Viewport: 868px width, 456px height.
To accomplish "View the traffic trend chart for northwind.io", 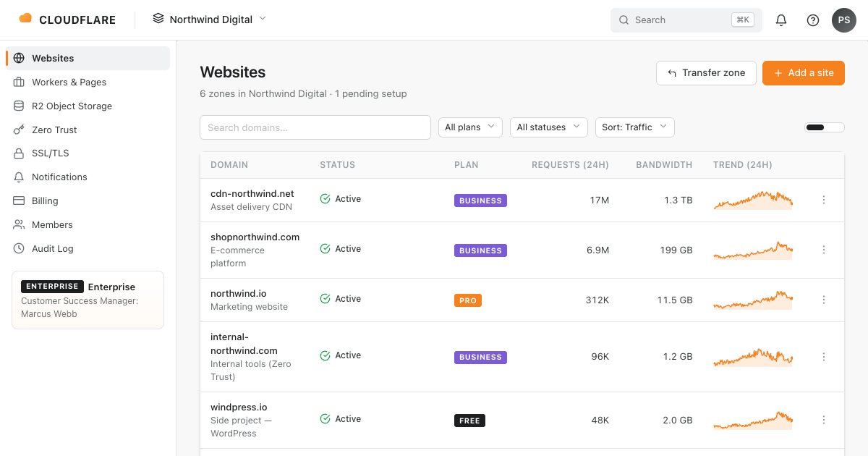I will [753, 300].
